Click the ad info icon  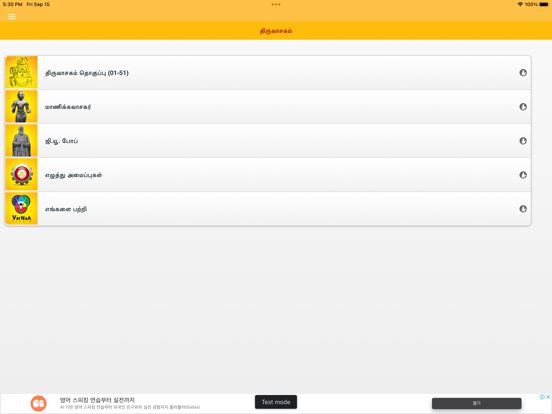point(542,397)
